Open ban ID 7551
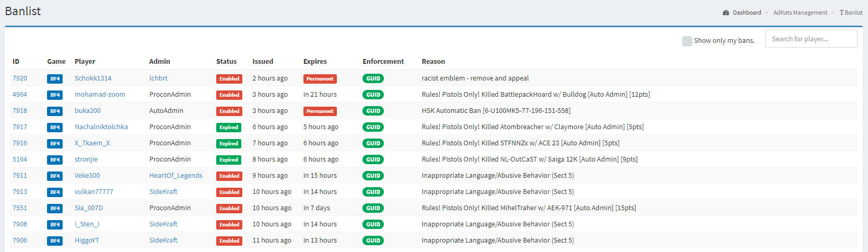This screenshot has height=252, width=868. (20, 208)
